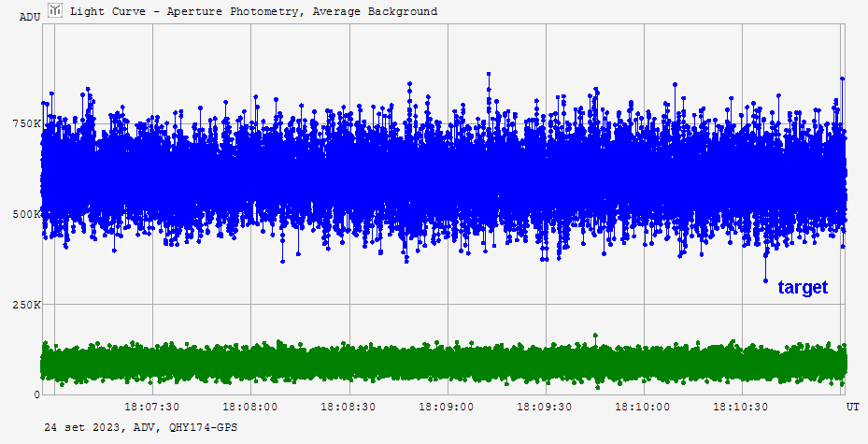Click the '18:08:30' time label
Screen dimensions: 868x444
tap(349, 407)
